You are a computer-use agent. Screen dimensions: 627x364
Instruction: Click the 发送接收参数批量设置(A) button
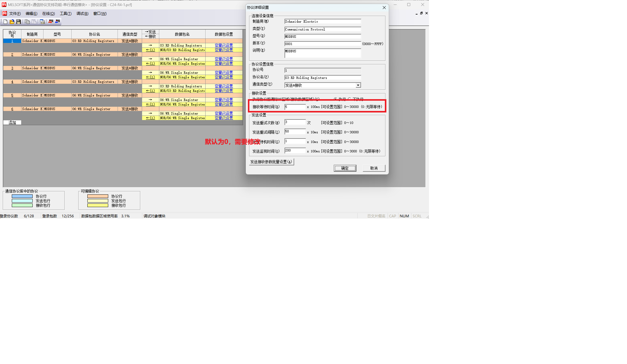click(271, 162)
